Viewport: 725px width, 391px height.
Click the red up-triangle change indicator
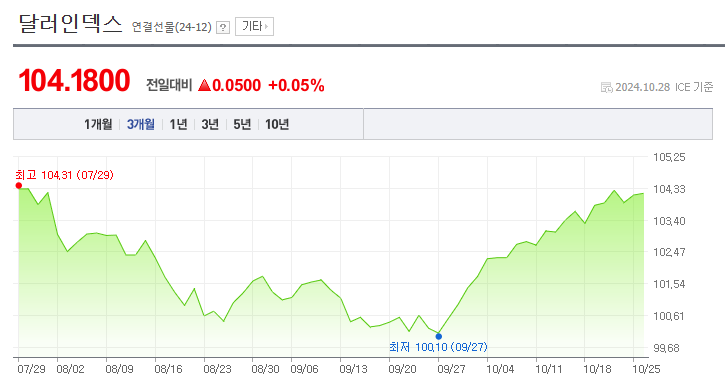[204, 86]
